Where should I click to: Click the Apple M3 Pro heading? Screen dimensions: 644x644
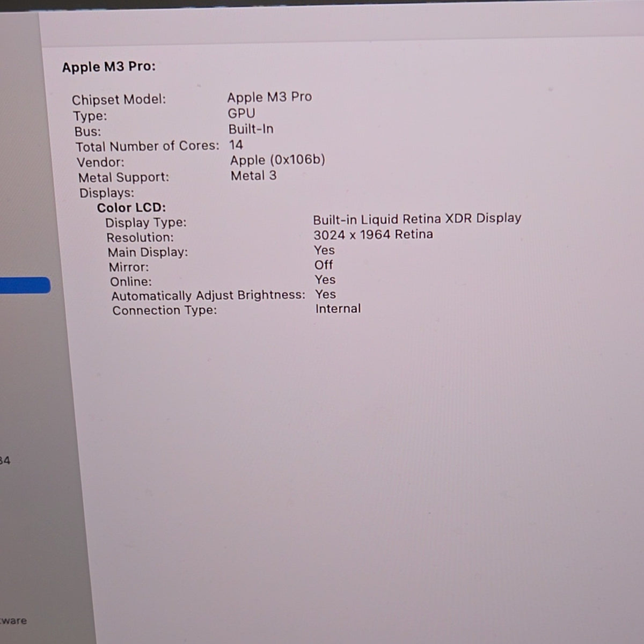(108, 67)
